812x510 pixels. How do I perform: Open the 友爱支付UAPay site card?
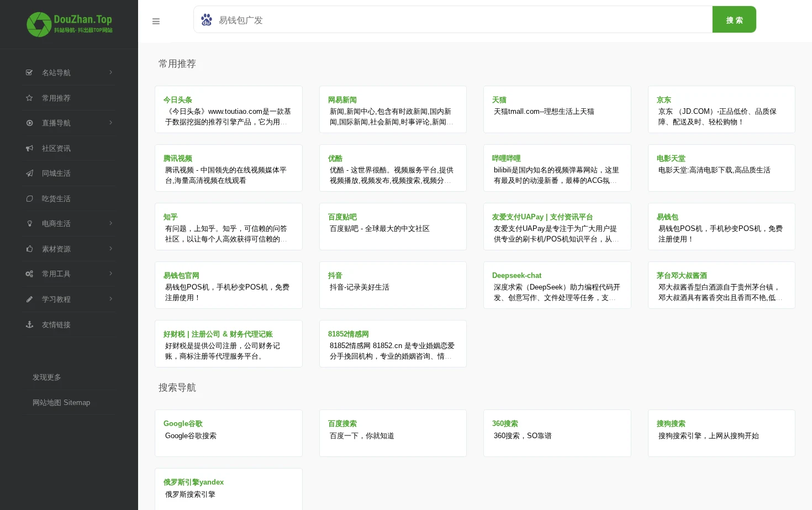(x=557, y=227)
